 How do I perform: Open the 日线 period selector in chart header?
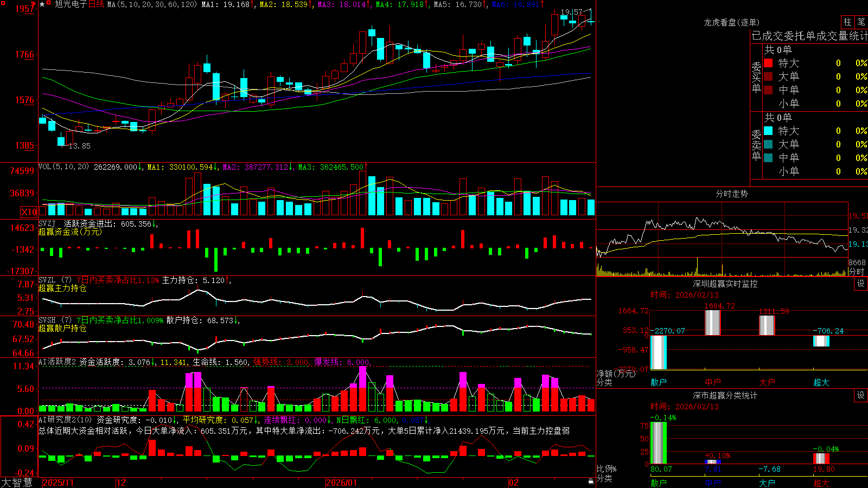tap(96, 4)
